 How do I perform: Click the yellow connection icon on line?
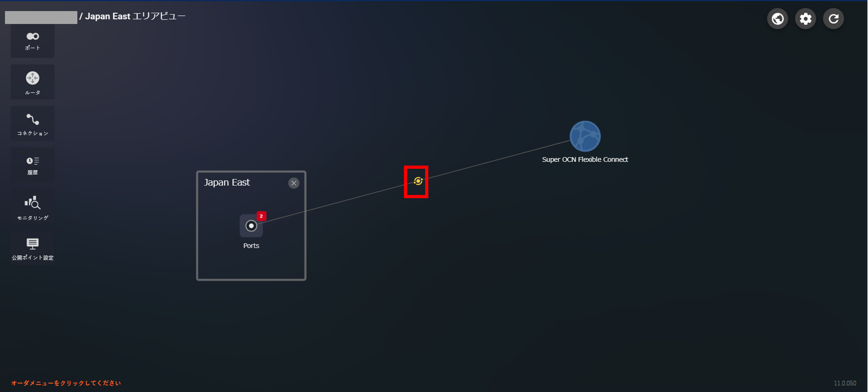coord(418,181)
